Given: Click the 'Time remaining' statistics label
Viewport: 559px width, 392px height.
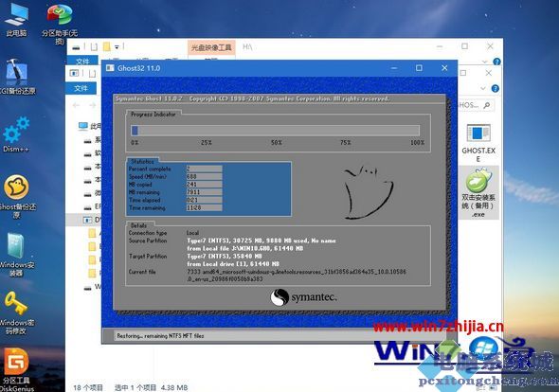Looking at the screenshot, I should (x=147, y=208).
